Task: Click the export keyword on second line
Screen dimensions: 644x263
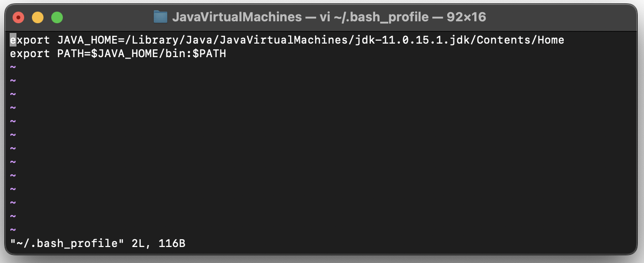Action: (30, 53)
